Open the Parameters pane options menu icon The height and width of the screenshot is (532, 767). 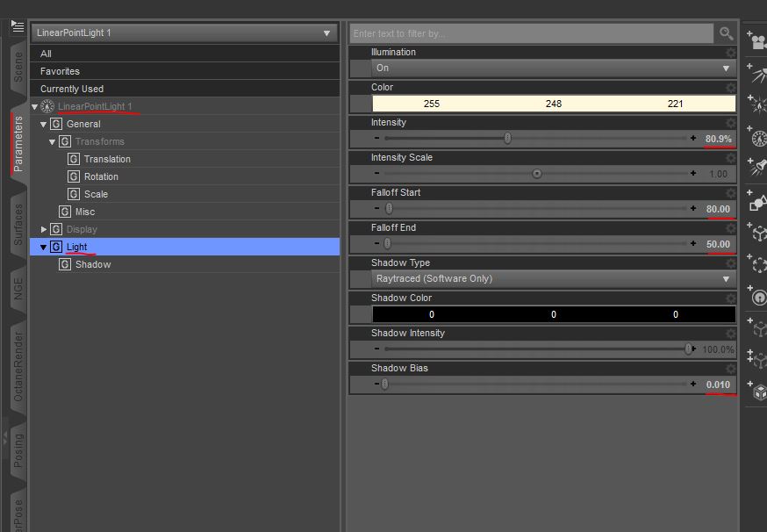[18, 26]
